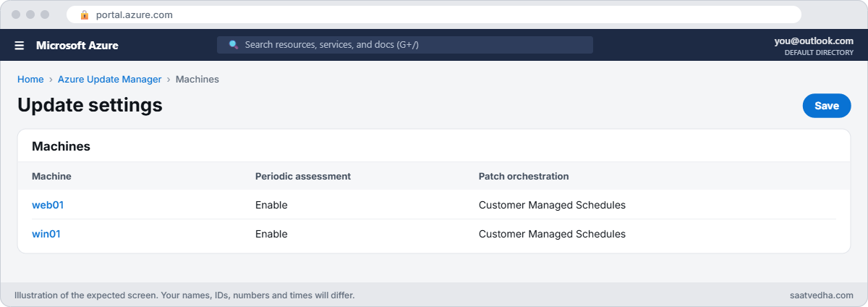This screenshot has width=868, height=307.
Task: Save the update settings
Action: tap(827, 106)
